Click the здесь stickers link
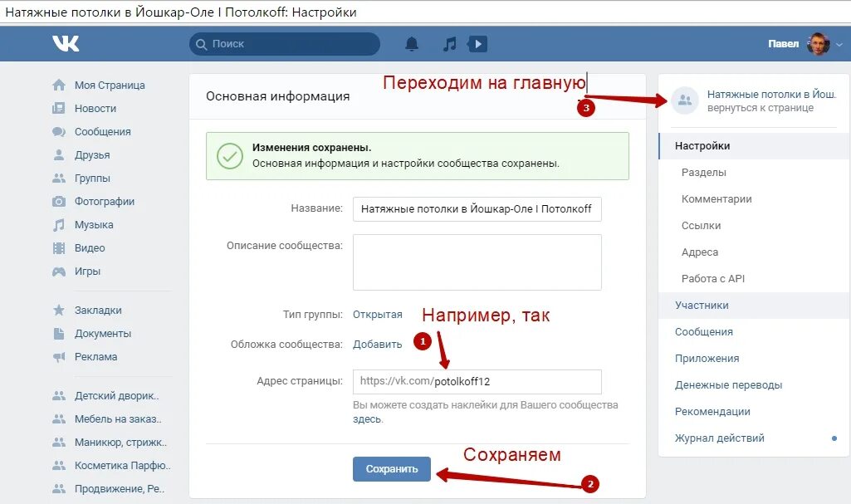Image resolution: width=851 pixels, height=504 pixels. (x=368, y=419)
